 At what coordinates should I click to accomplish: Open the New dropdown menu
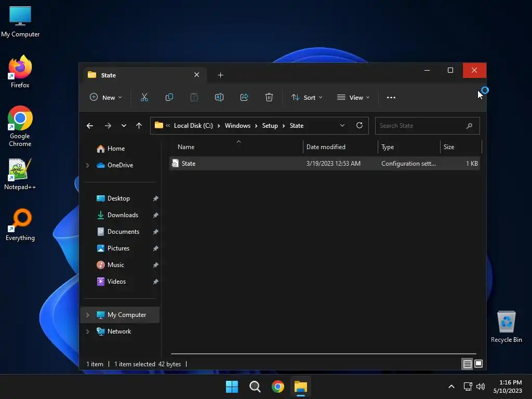coord(105,97)
